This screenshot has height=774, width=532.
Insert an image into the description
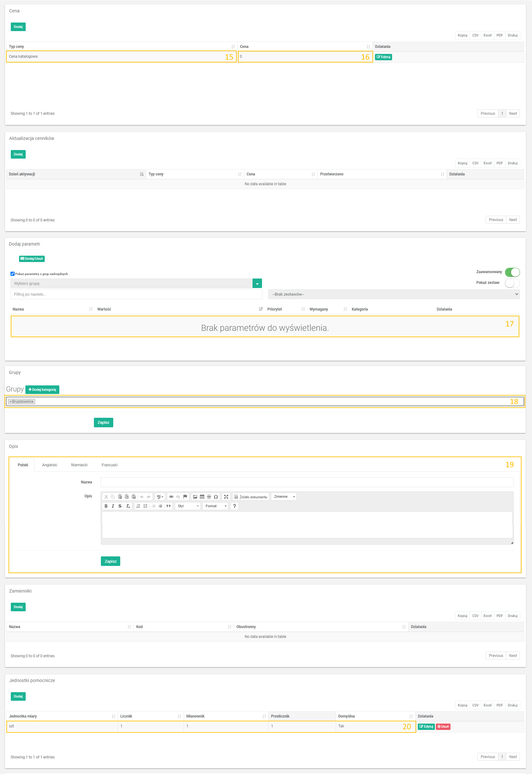[195, 497]
